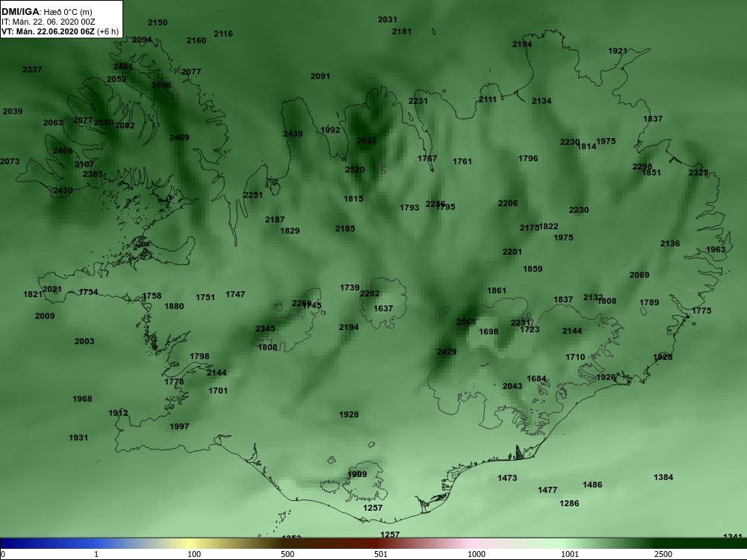Screen dimensions: 747x560
Task: Click the map value 2150
Action: pyautogui.click(x=157, y=22)
